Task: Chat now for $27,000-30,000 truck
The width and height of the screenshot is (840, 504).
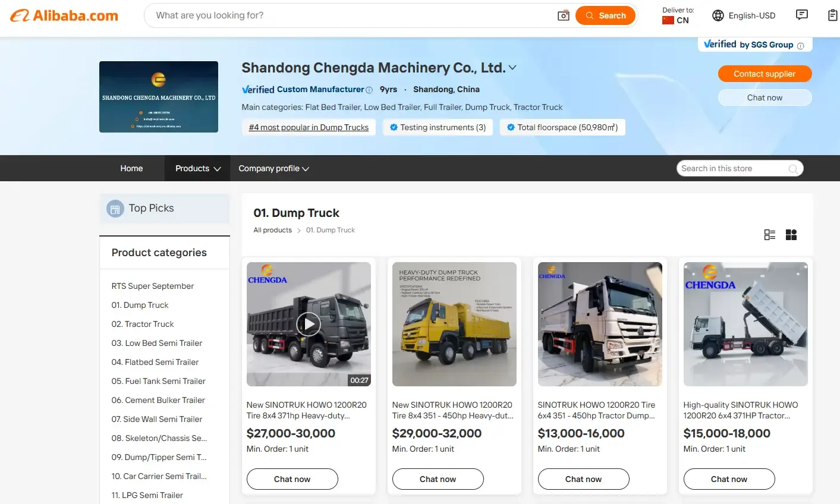Action: coord(292,479)
